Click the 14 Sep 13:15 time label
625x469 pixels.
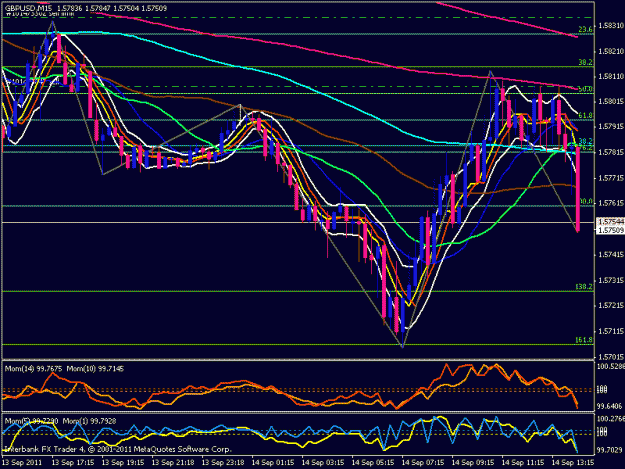pos(573,463)
